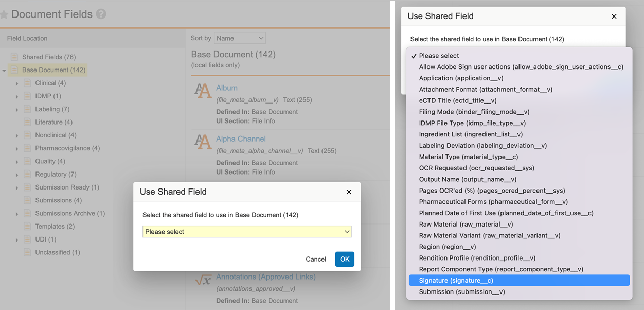Click the formula icon beside Annotations (Approved Links)

click(x=203, y=280)
